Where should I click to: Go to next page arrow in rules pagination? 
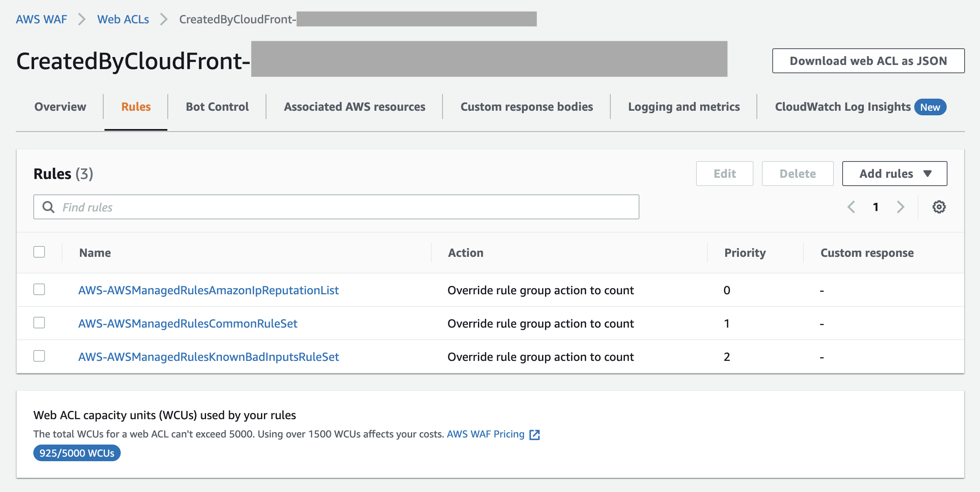[900, 207]
